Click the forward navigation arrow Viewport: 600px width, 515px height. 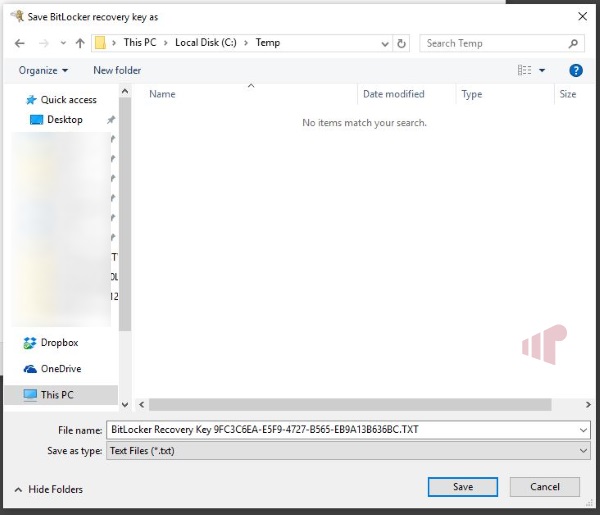pos(44,43)
